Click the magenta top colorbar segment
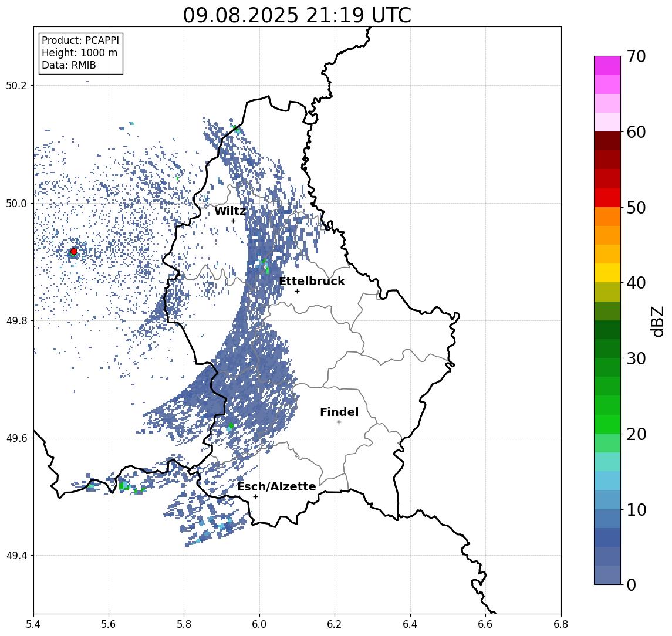 click(x=607, y=66)
